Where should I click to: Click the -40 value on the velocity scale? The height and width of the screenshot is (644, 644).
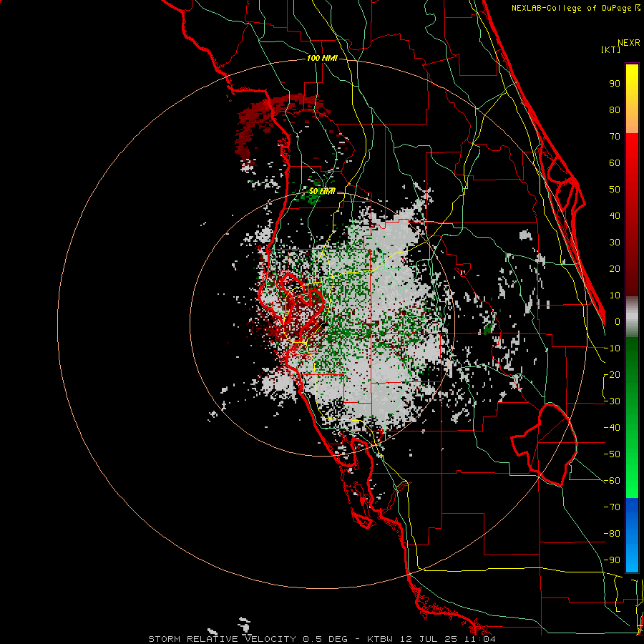612,428
